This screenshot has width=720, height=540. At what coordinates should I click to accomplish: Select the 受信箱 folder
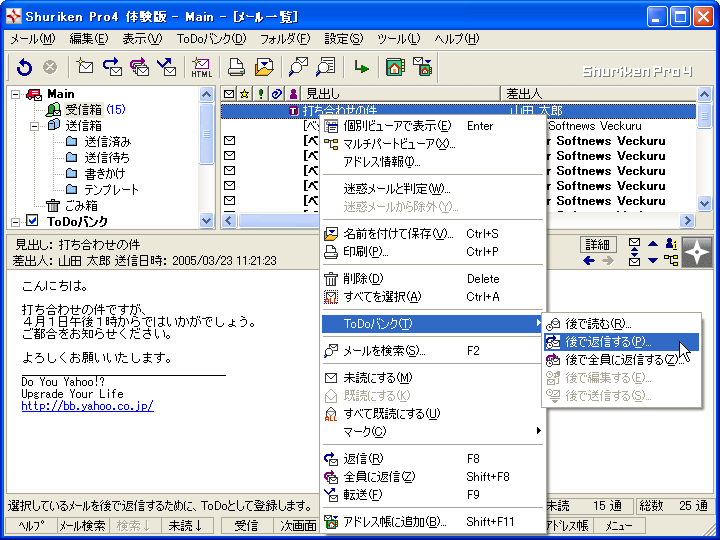(83, 109)
